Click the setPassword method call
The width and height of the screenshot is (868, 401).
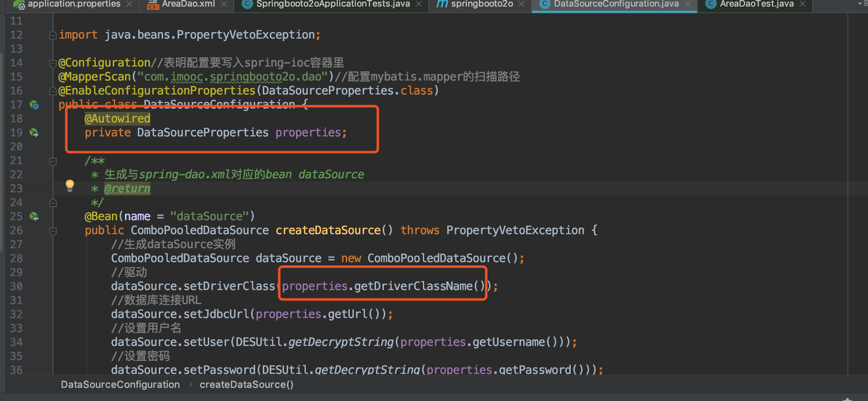(x=219, y=369)
